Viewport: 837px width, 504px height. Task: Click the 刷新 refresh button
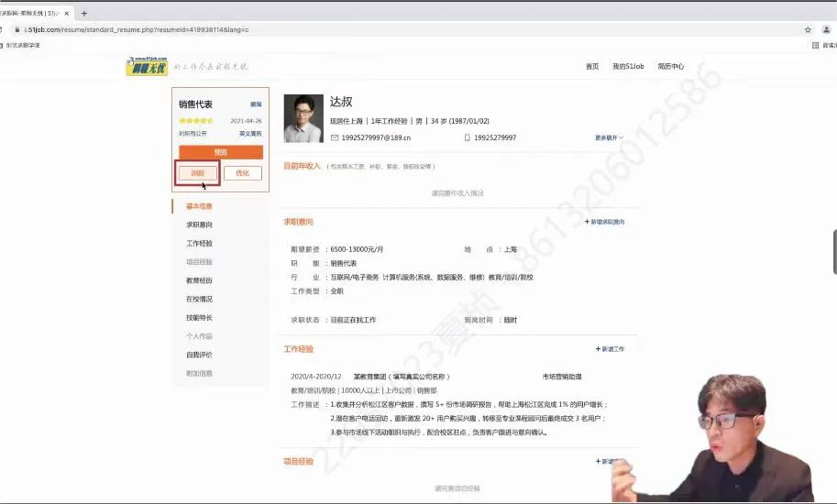coord(197,172)
